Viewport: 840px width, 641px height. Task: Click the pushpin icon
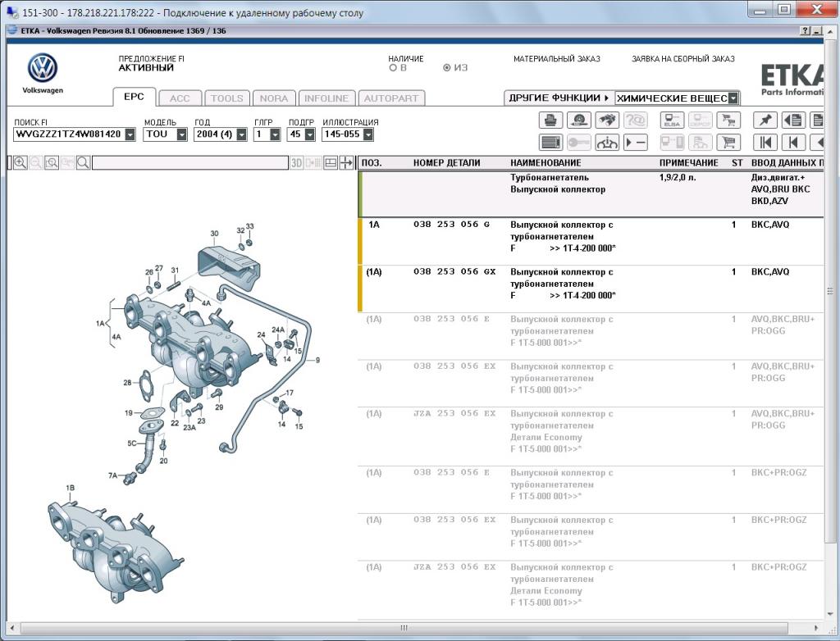coord(765,120)
